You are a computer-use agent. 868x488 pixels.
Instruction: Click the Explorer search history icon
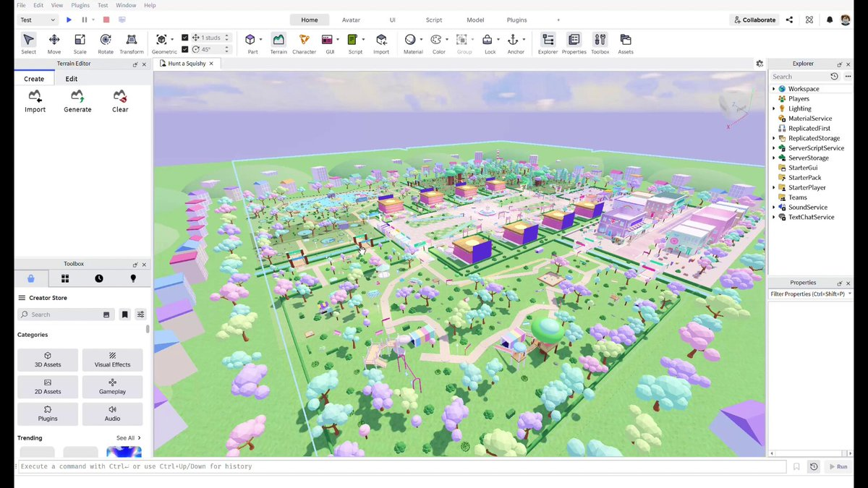pos(834,77)
